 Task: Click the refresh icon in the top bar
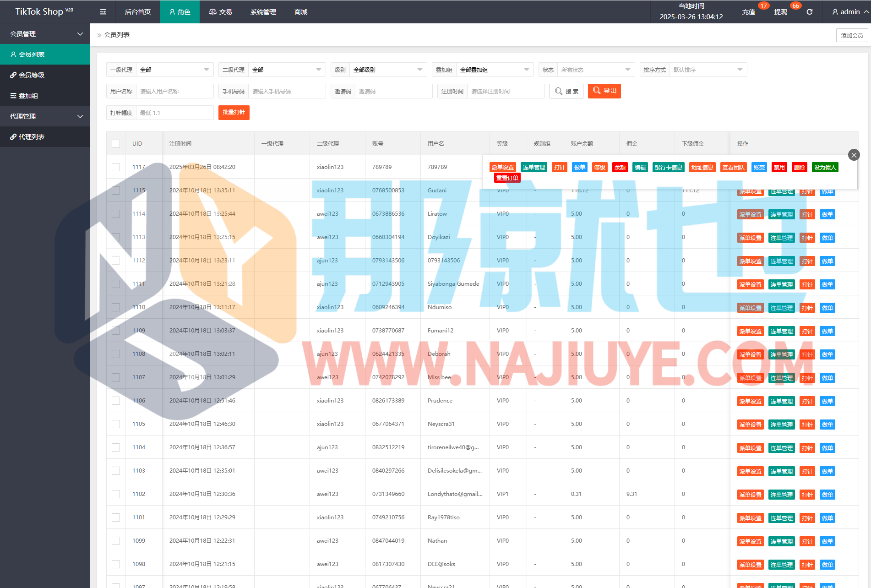809,12
